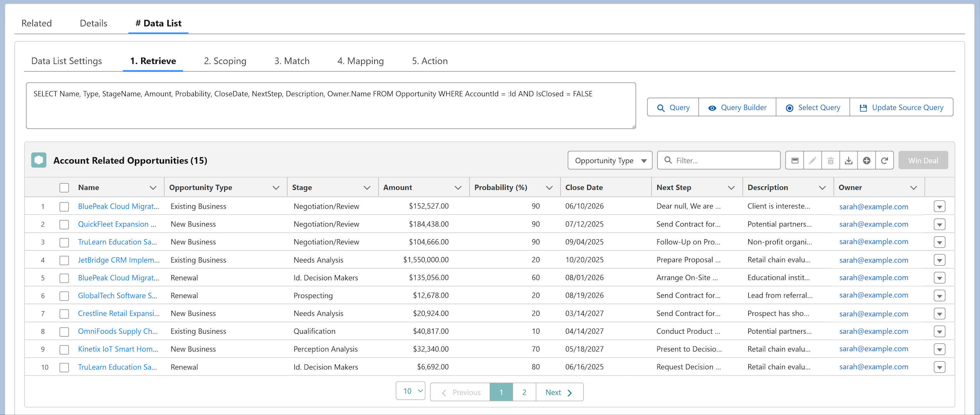980x415 pixels.
Task: Switch to the 2. Scoping tab
Action: [x=225, y=61]
